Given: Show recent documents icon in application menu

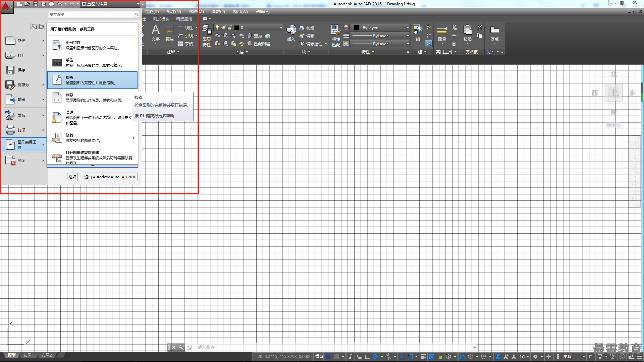Looking at the screenshot, I should coord(34,27).
